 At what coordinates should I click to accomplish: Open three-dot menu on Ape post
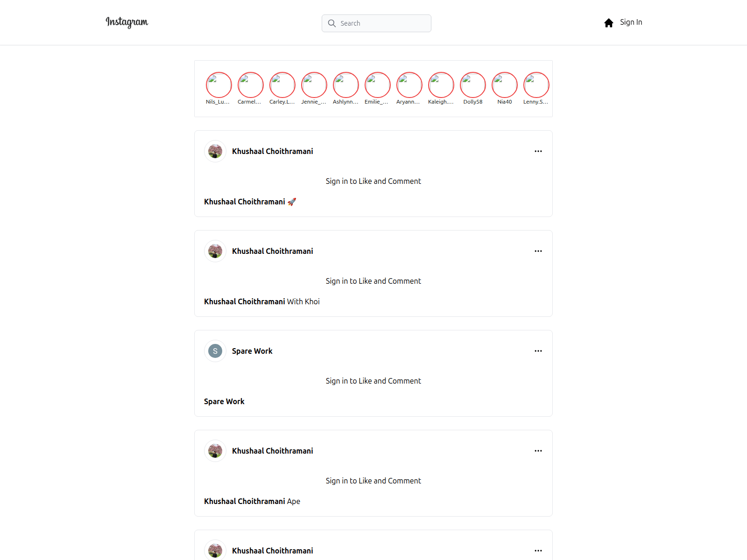click(538, 451)
